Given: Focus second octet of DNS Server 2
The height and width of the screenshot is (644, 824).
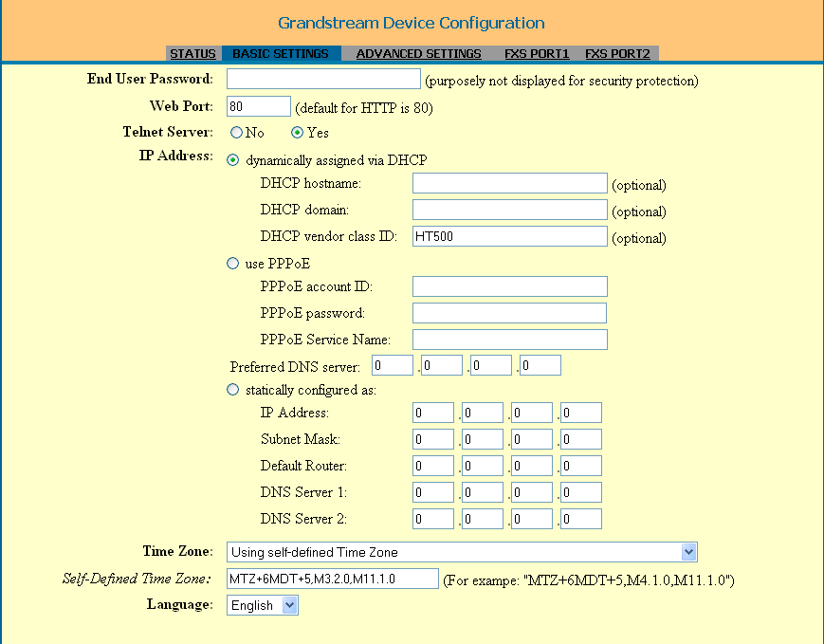Looking at the screenshot, I should [483, 519].
